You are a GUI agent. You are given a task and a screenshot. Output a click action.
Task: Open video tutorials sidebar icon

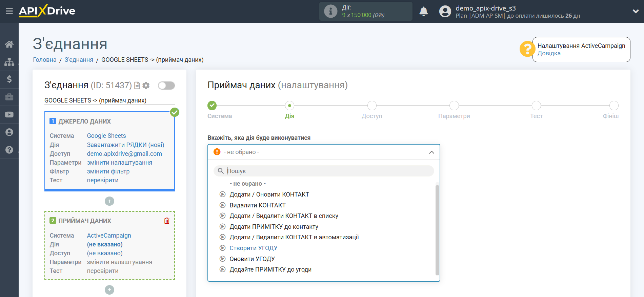pos(9,115)
